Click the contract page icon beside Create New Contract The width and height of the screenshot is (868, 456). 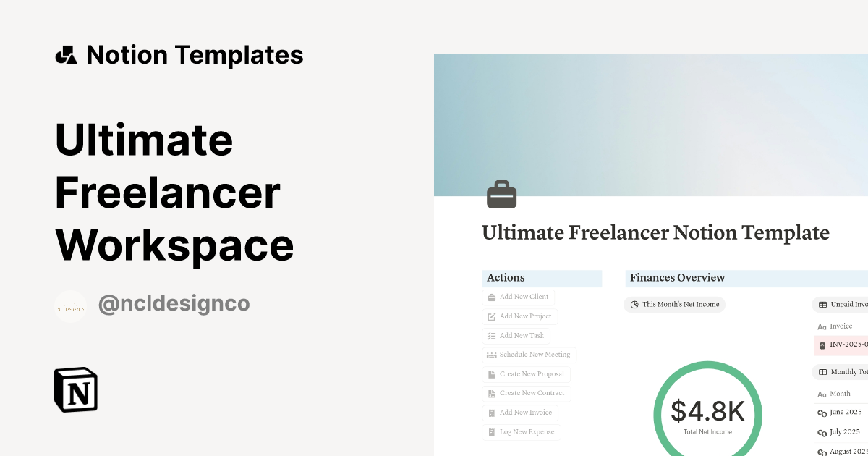click(x=490, y=393)
